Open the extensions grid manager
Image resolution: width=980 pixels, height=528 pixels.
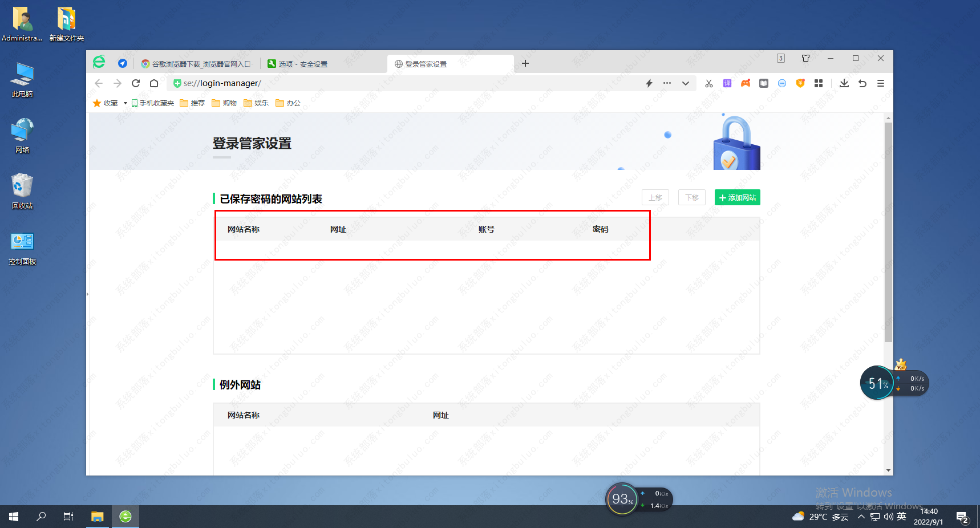[x=819, y=83]
